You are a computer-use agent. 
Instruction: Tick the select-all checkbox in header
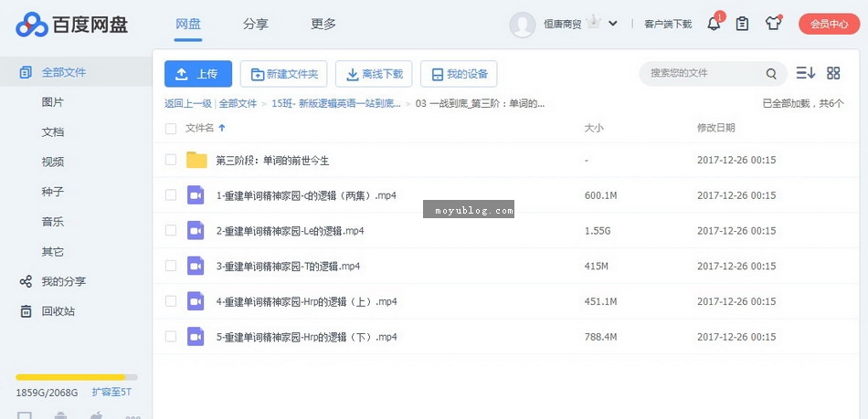click(171, 128)
